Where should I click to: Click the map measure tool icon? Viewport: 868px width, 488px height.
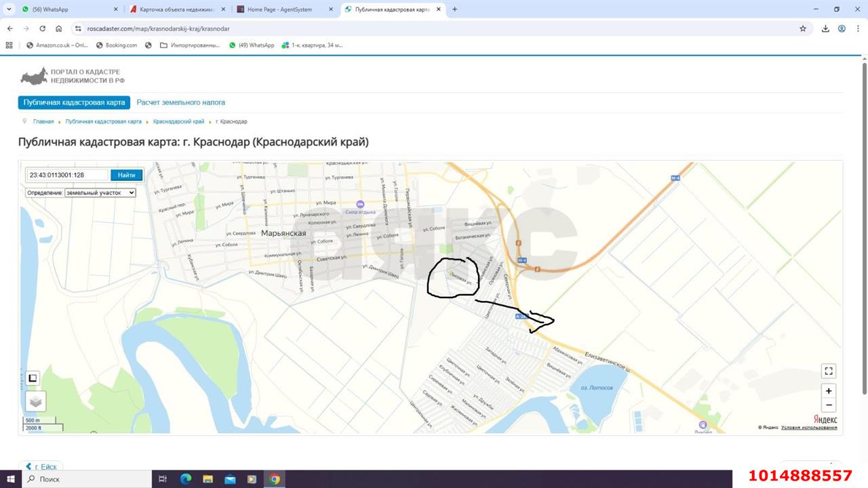(33, 378)
